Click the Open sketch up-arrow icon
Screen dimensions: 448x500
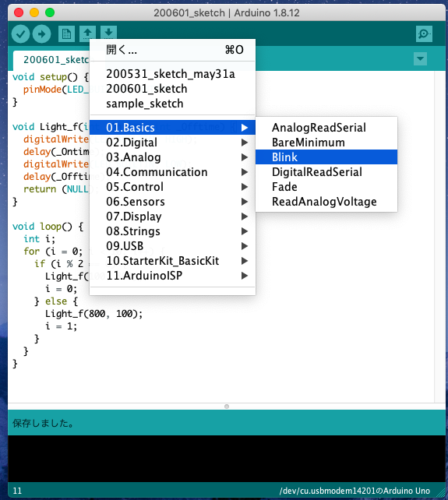coord(87,33)
